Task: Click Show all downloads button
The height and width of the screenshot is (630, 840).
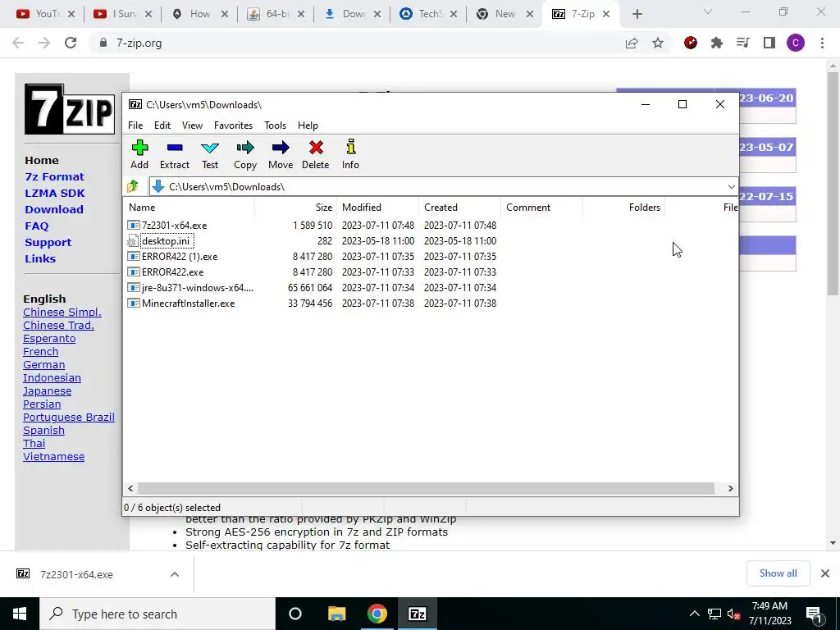Action: pyautogui.click(x=778, y=573)
